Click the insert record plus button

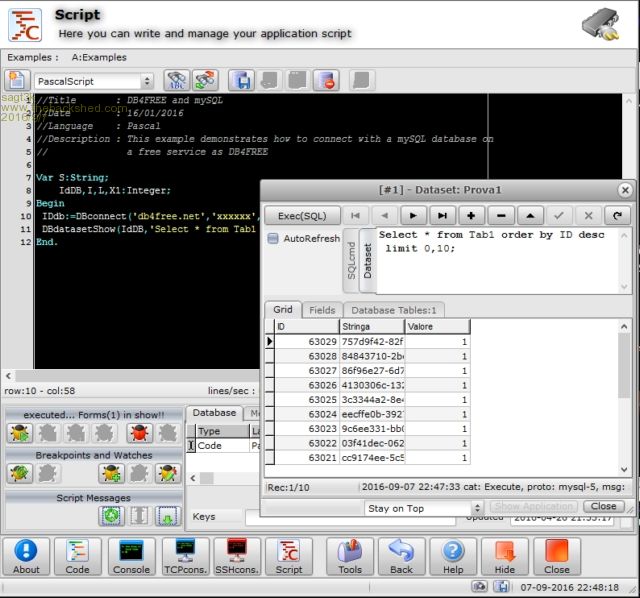point(471,215)
